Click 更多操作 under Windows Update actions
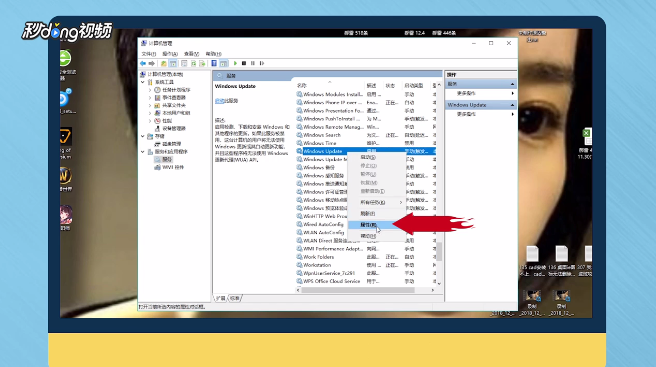 (466, 114)
